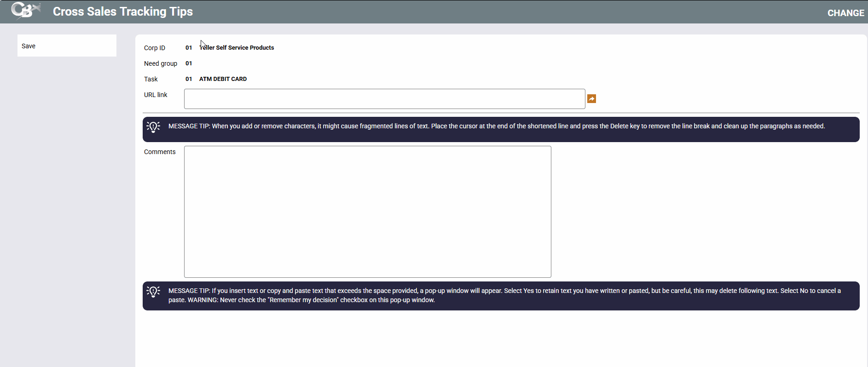Image resolution: width=868 pixels, height=367 pixels.
Task: Click the message tip about fragmented lines
Action: click(x=496, y=126)
